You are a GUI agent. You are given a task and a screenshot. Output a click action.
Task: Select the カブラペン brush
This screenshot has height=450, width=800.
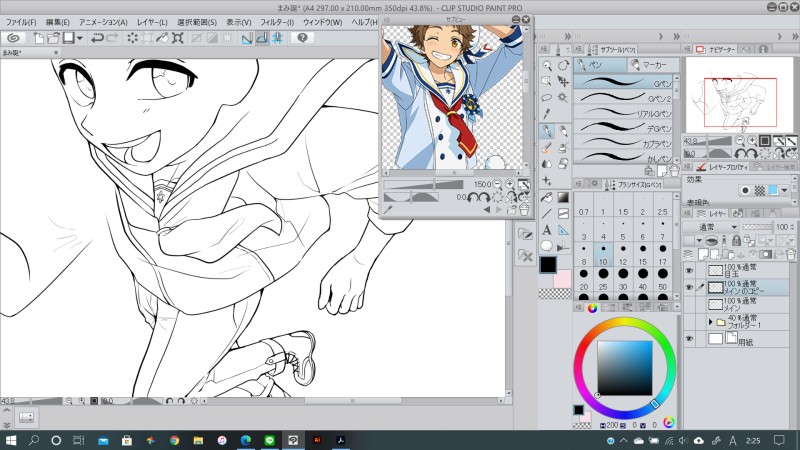tap(624, 143)
